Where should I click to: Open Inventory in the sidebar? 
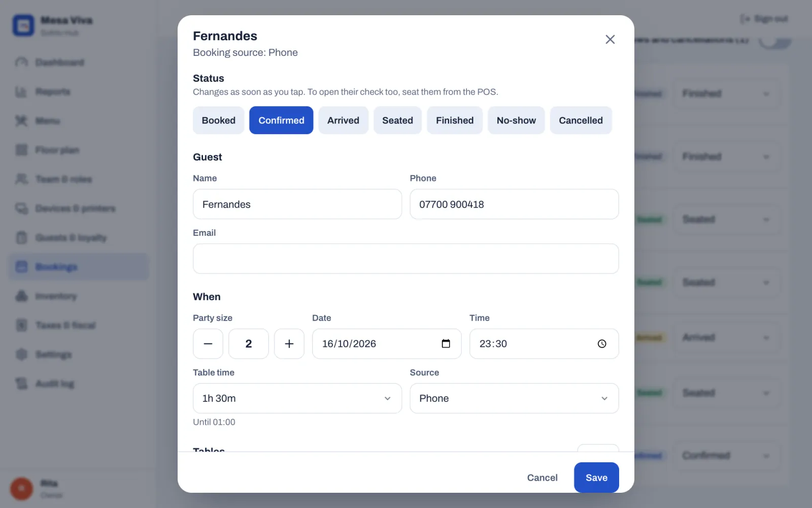(79, 296)
